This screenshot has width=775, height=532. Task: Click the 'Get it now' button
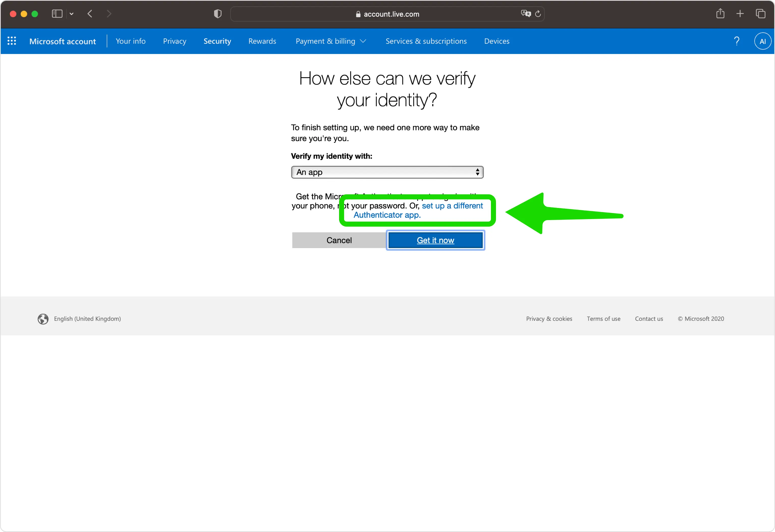(435, 240)
